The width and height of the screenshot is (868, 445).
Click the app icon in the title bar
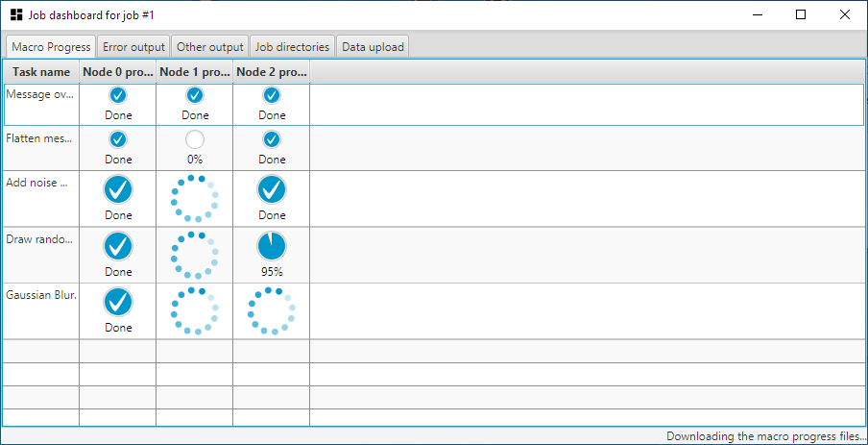coord(16,14)
